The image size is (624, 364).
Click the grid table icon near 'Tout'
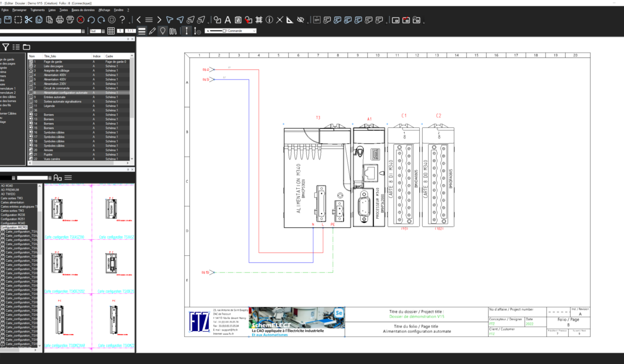[111, 31]
